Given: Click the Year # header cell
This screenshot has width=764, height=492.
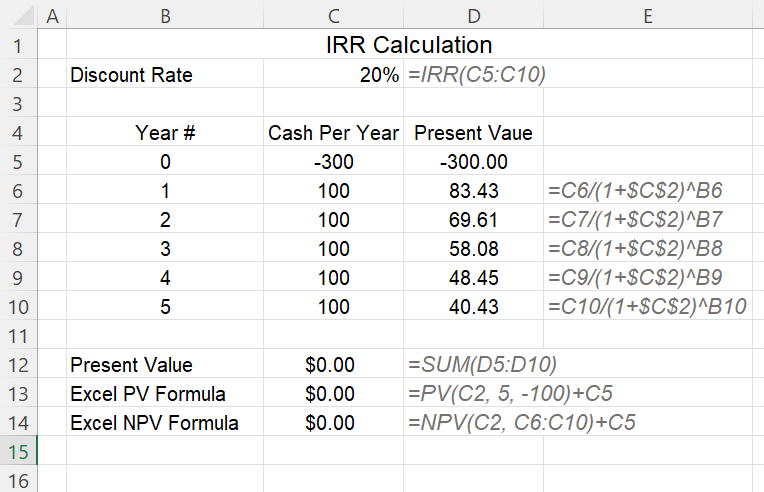Looking at the screenshot, I should 165,132.
